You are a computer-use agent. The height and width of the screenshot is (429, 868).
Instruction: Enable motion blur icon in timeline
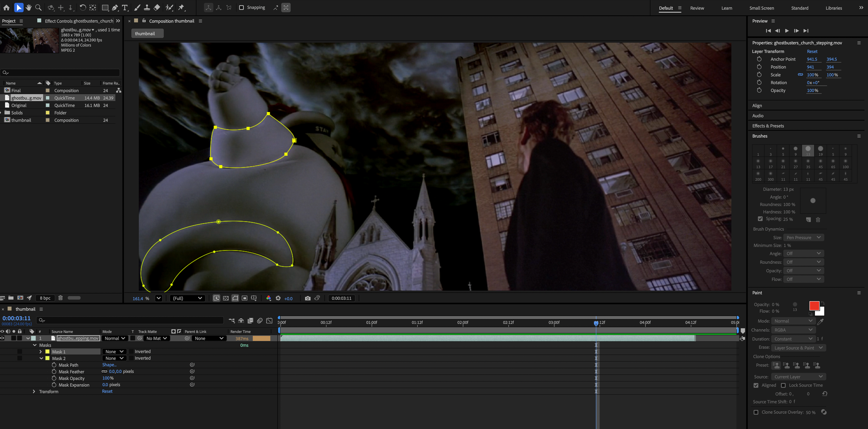pyautogui.click(x=260, y=321)
